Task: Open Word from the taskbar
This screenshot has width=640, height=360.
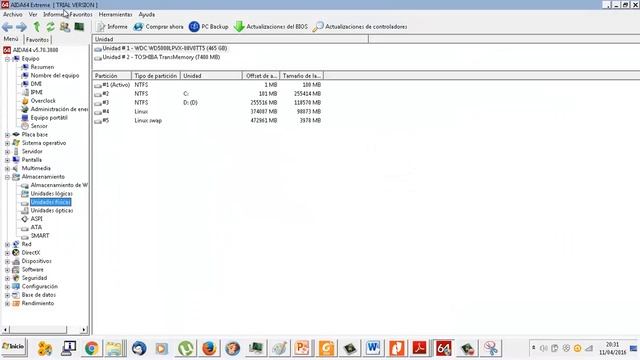Action: tap(373, 348)
